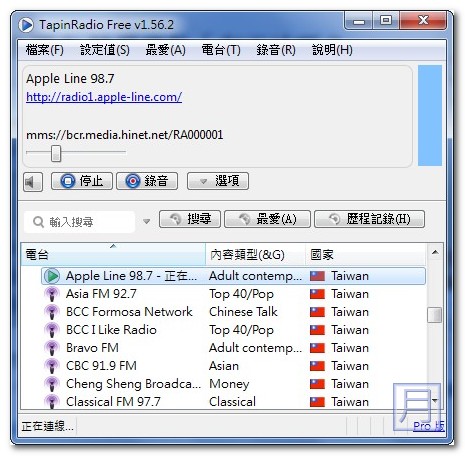Click the station icon beside CBC 91.9 FM
Viewport: 465px width, 456px height.
(x=52, y=366)
